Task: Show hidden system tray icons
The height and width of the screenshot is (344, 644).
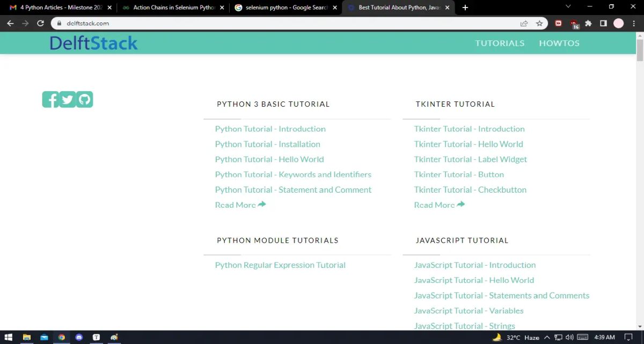Action: point(547,337)
